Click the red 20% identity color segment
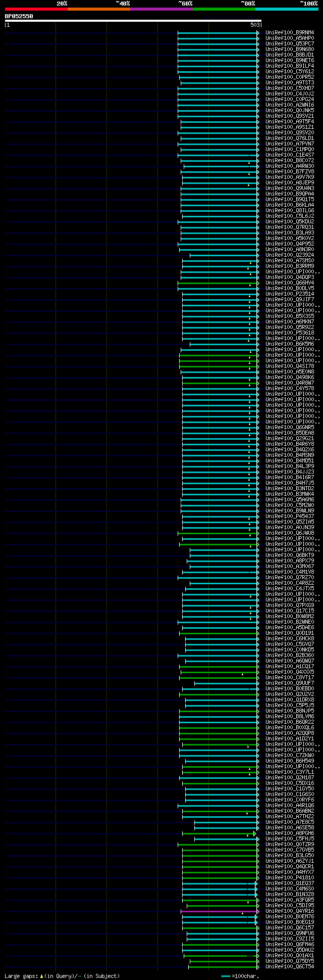The width and height of the screenshot is (323, 980). coord(36,9)
